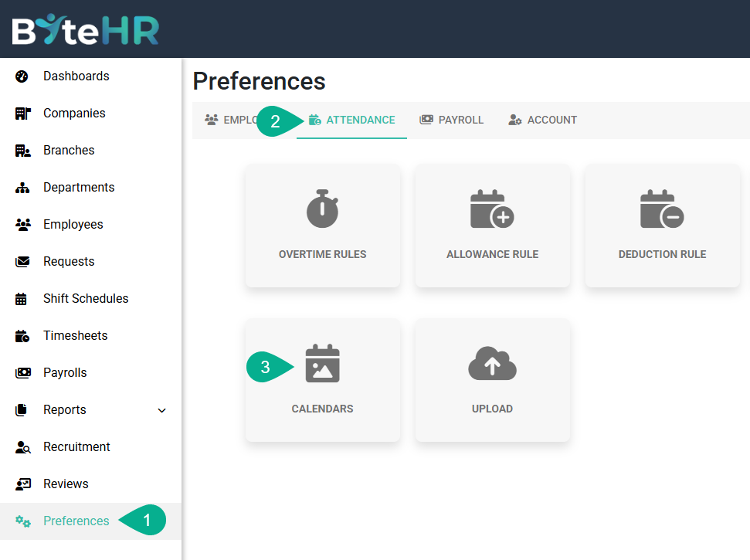Viewport: 750px width, 560px height.
Task: Select Preferences label in the sidebar
Action: point(76,521)
